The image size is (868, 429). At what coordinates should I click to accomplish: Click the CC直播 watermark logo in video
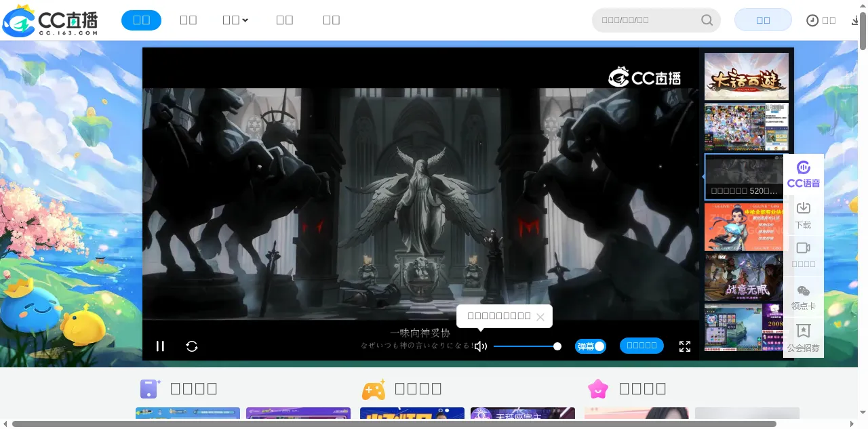click(644, 77)
